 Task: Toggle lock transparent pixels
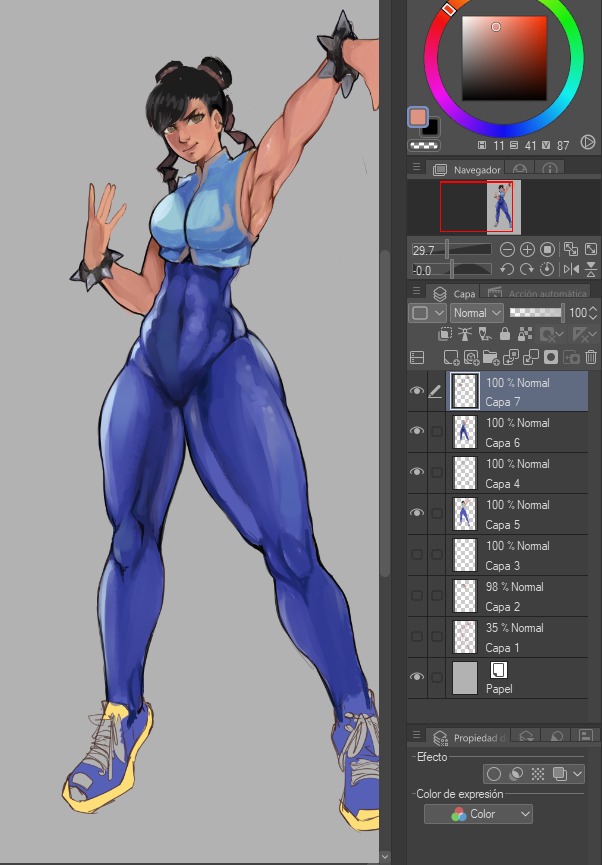click(525, 334)
